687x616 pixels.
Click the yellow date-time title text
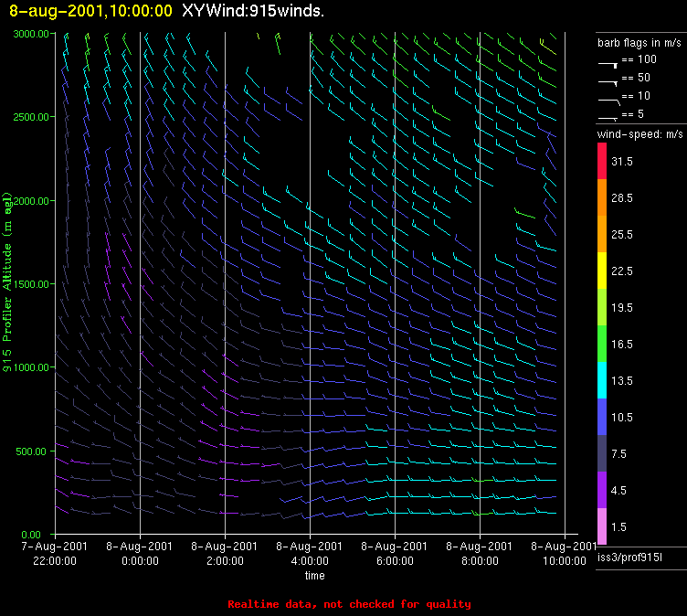(x=88, y=11)
